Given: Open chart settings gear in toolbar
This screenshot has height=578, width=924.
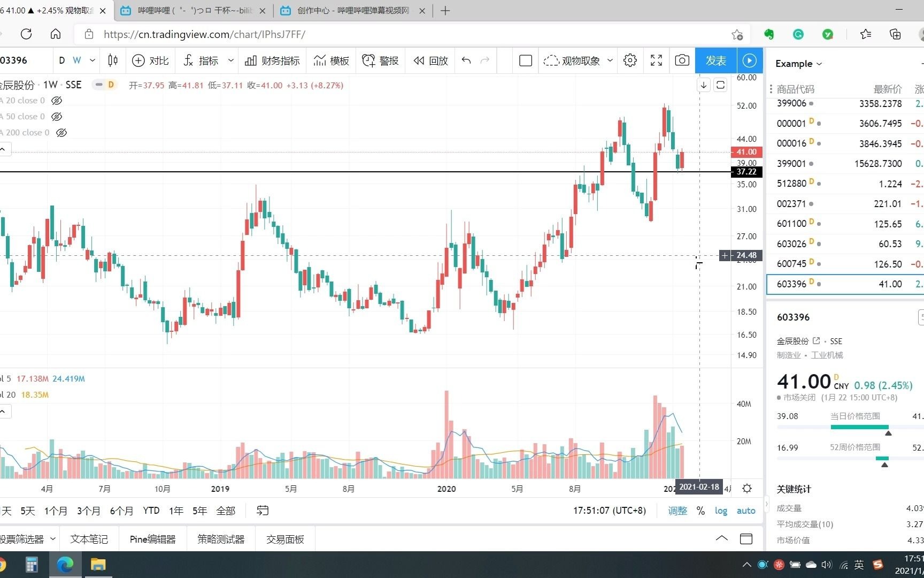Looking at the screenshot, I should pos(630,60).
